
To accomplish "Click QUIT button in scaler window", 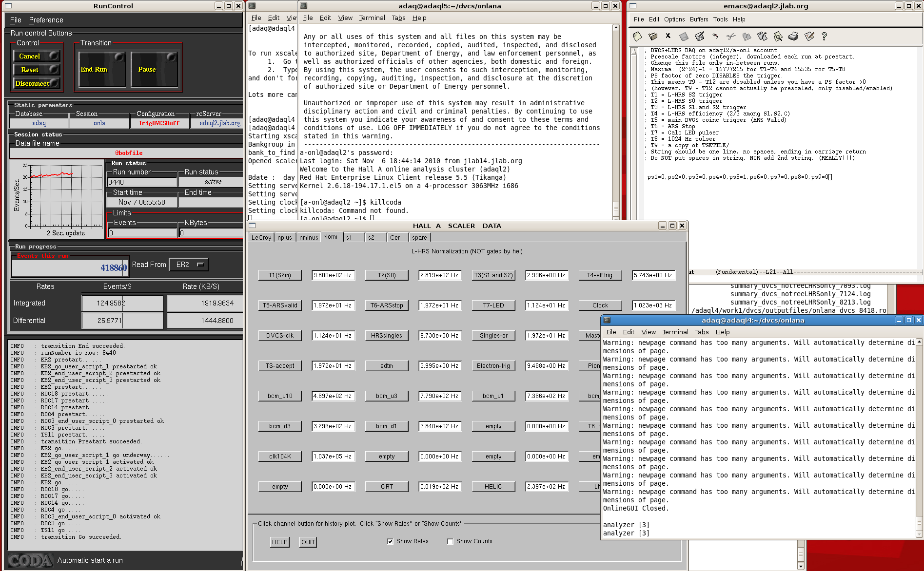I will (308, 542).
